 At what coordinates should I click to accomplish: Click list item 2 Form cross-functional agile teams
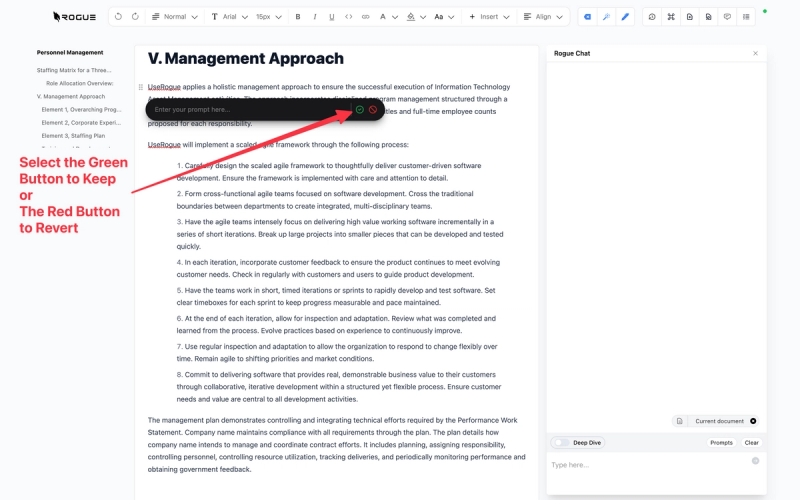pos(325,200)
